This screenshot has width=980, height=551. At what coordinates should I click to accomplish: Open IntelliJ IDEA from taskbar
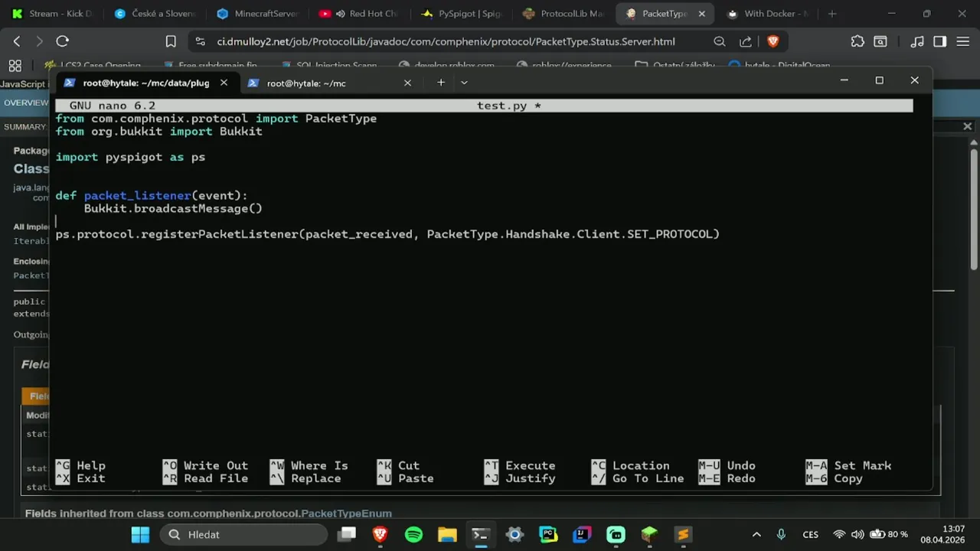tap(582, 534)
